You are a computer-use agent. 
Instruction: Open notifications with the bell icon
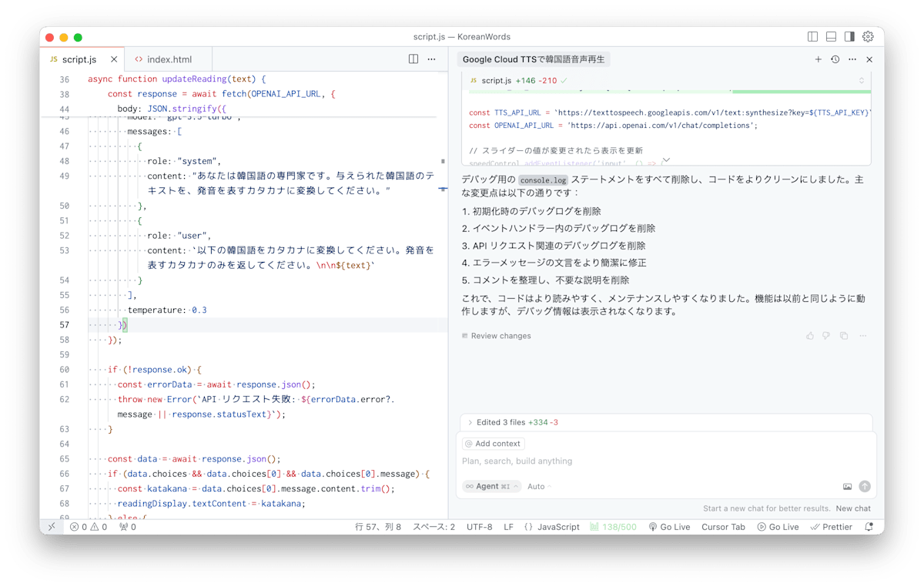(868, 526)
